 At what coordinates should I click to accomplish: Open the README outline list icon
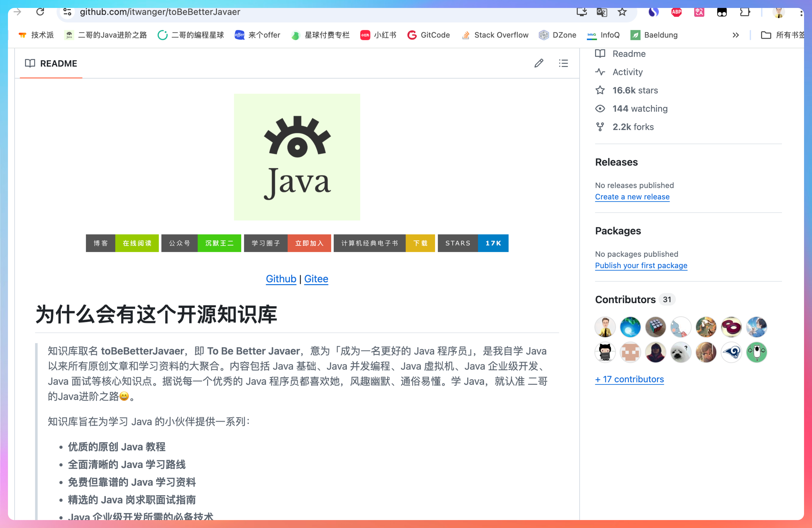pyautogui.click(x=563, y=63)
